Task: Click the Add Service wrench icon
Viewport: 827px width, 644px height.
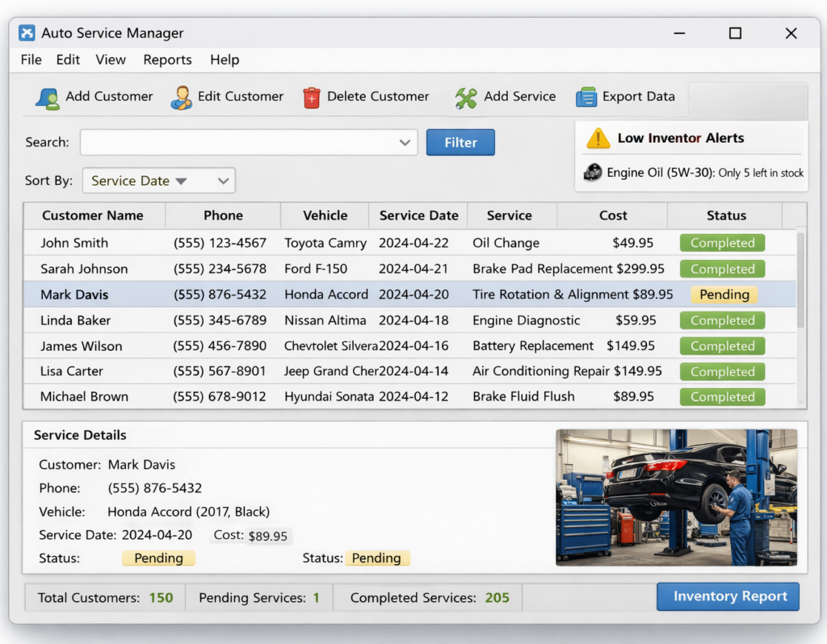Action: click(466, 98)
